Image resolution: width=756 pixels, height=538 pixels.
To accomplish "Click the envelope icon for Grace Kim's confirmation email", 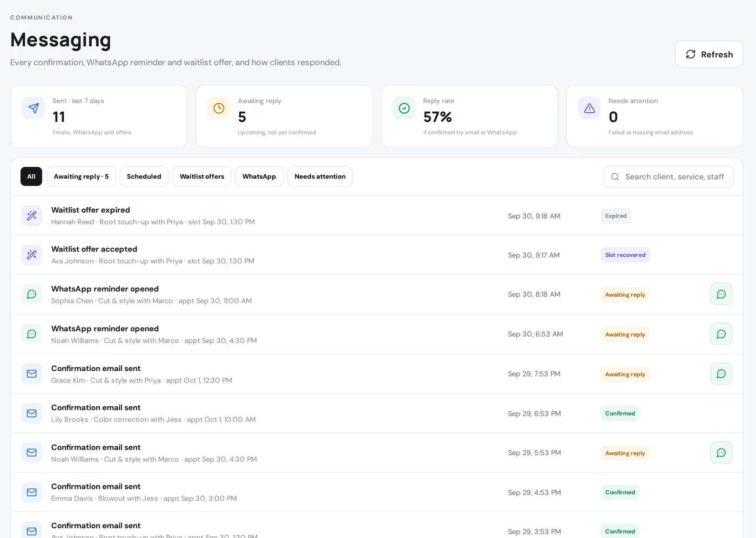I will point(32,374).
